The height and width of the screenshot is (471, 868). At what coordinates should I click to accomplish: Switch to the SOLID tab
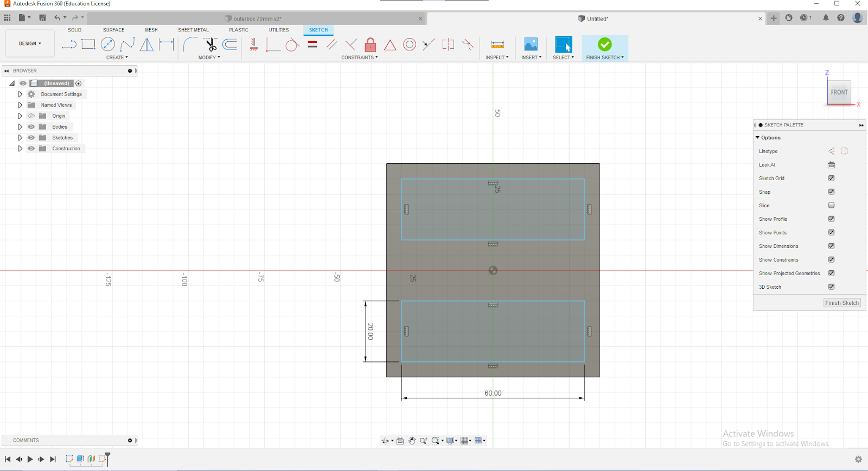[x=75, y=30]
